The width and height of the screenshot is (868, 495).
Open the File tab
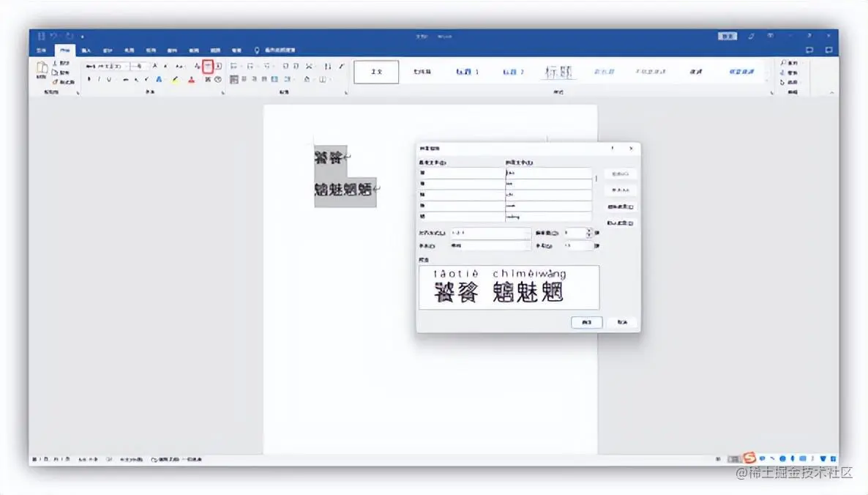41,50
